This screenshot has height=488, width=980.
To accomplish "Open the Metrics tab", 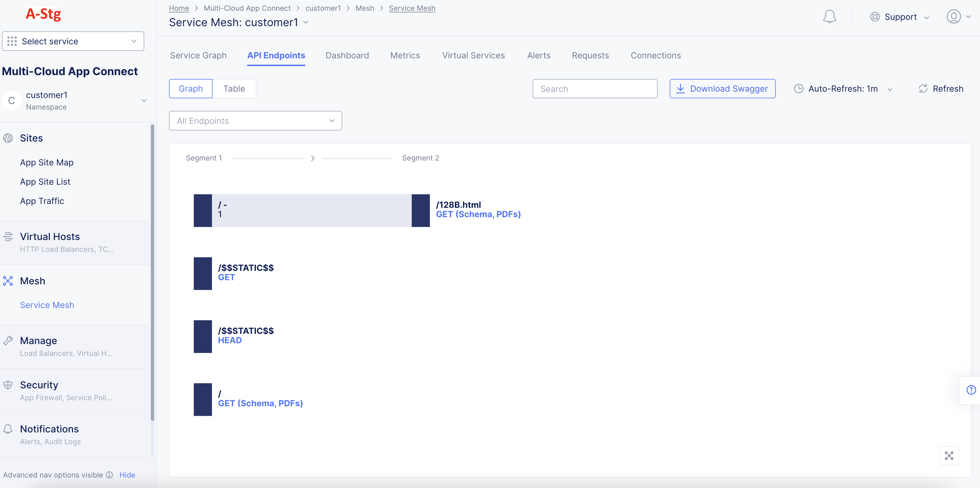I will (405, 55).
